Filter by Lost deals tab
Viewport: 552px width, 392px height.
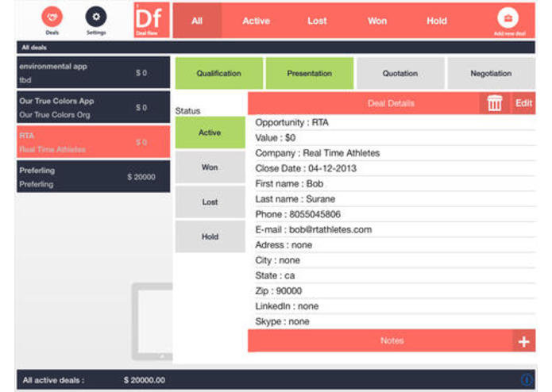coord(317,21)
